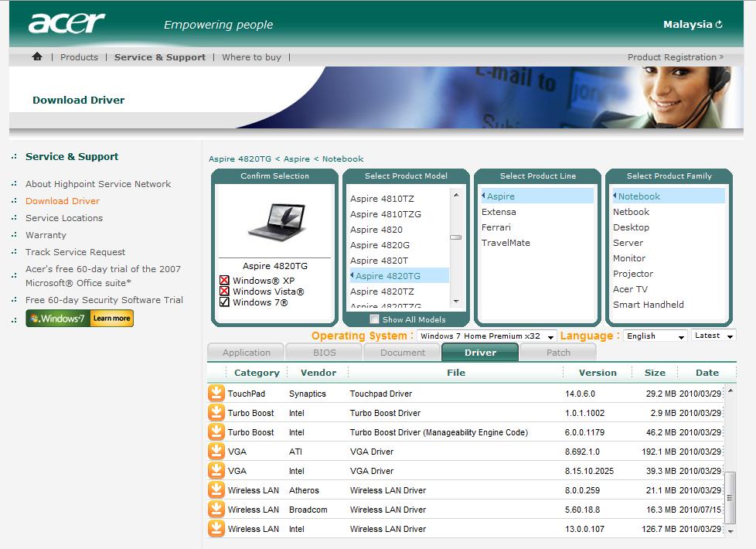Toggle the Windows 7 checkbox

click(224, 302)
